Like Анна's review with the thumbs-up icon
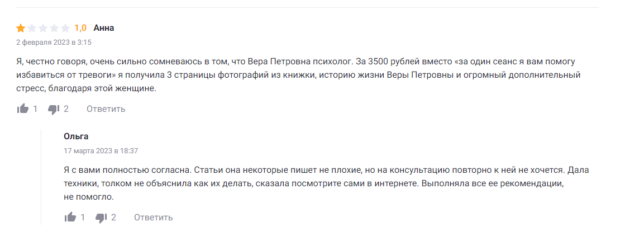 pyautogui.click(x=23, y=109)
